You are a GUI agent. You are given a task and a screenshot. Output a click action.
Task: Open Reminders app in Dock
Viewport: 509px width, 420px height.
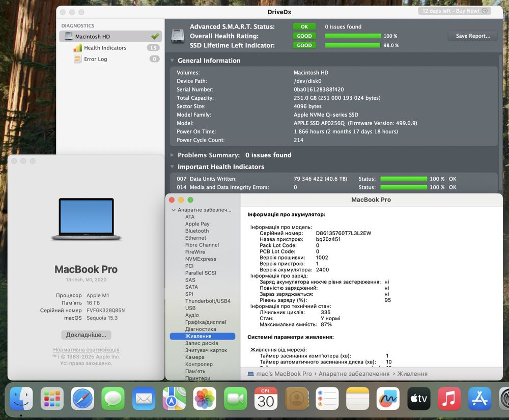(x=327, y=398)
